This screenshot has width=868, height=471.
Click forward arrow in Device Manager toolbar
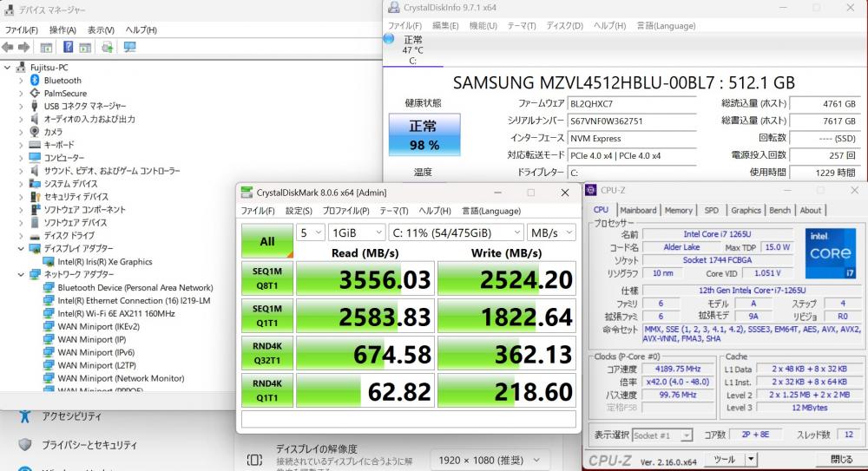coord(23,48)
